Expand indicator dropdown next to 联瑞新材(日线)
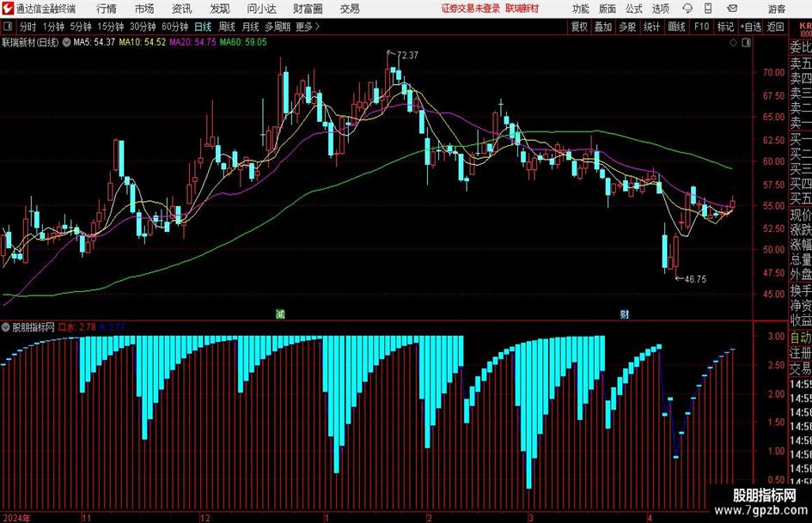Screen dimensions: 812x523 pyautogui.click(x=66, y=42)
